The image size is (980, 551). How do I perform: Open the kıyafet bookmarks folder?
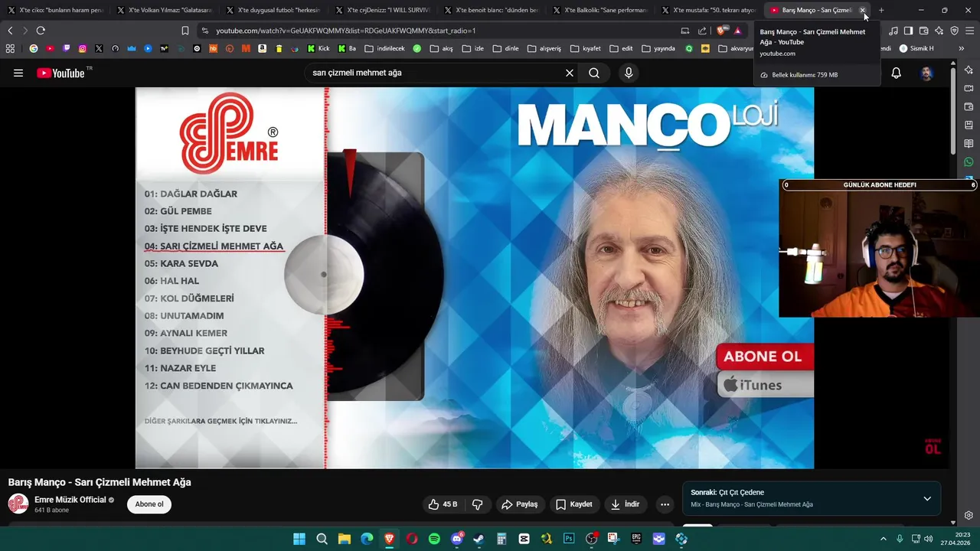(586, 48)
